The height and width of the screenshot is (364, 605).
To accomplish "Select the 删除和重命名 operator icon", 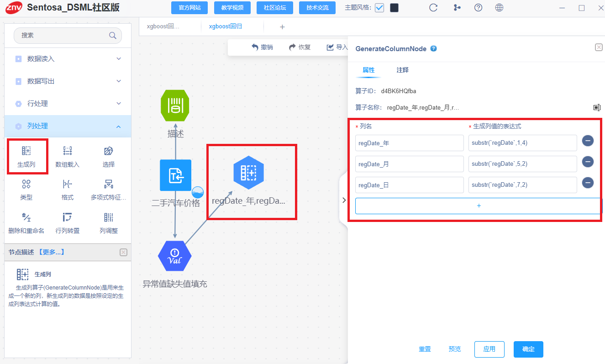I will click(x=26, y=217).
